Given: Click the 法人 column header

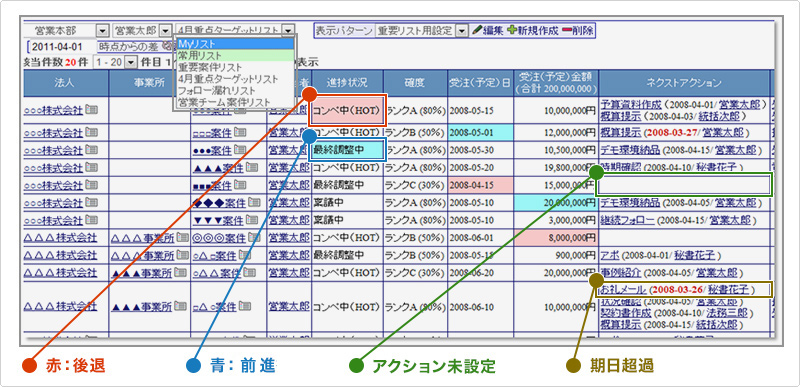Looking at the screenshot, I should tap(65, 83).
